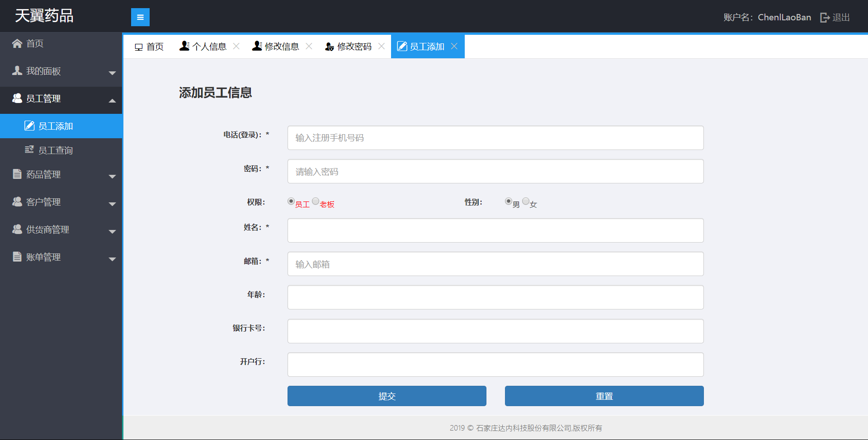
Task: Select the 员工 permission radio button
Action: click(291, 201)
